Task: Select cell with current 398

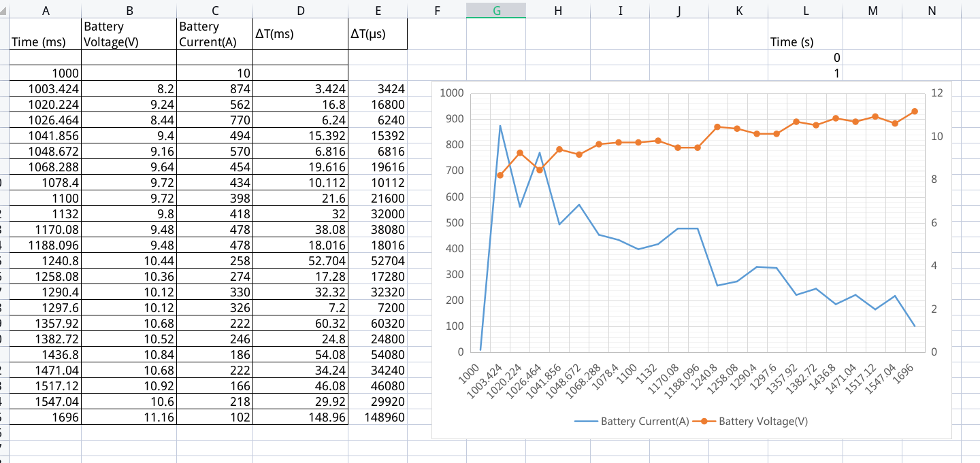Action: tap(215, 198)
